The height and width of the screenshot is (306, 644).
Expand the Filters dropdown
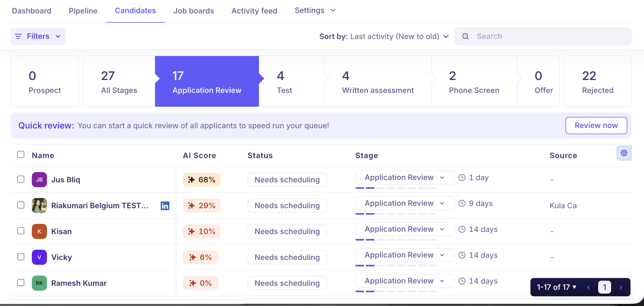[38, 36]
